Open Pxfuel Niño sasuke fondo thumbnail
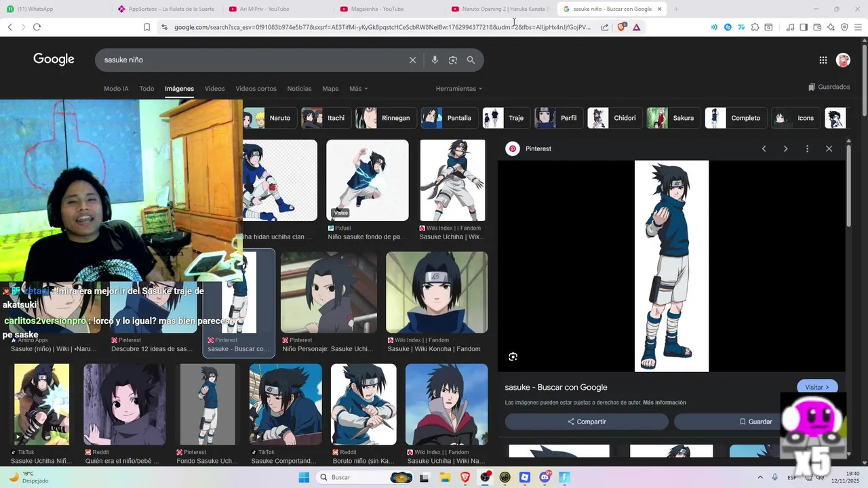Screen dimensions: 868x488 point(368,180)
